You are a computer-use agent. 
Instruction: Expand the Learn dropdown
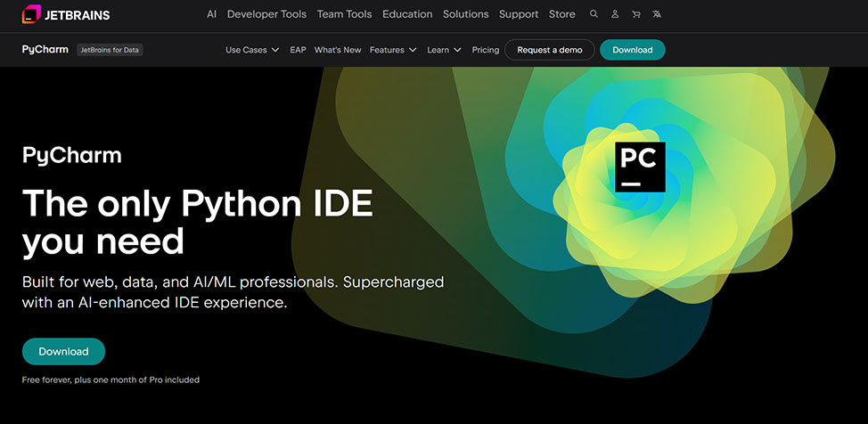point(444,50)
